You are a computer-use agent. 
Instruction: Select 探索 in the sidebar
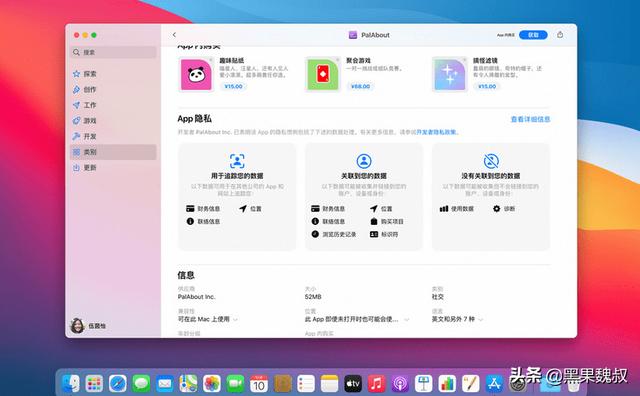coord(113,74)
